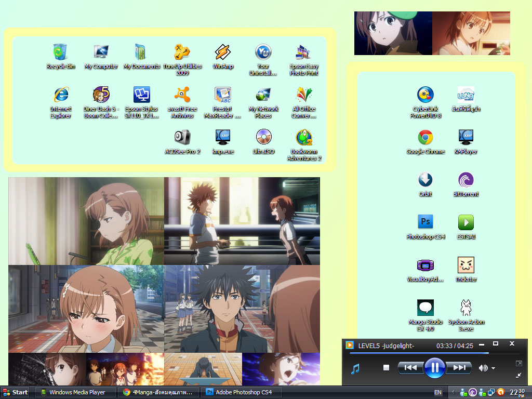Switch to Adobe Photoshop CS4 taskbar button
This screenshot has width=532, height=399.
[242, 392]
